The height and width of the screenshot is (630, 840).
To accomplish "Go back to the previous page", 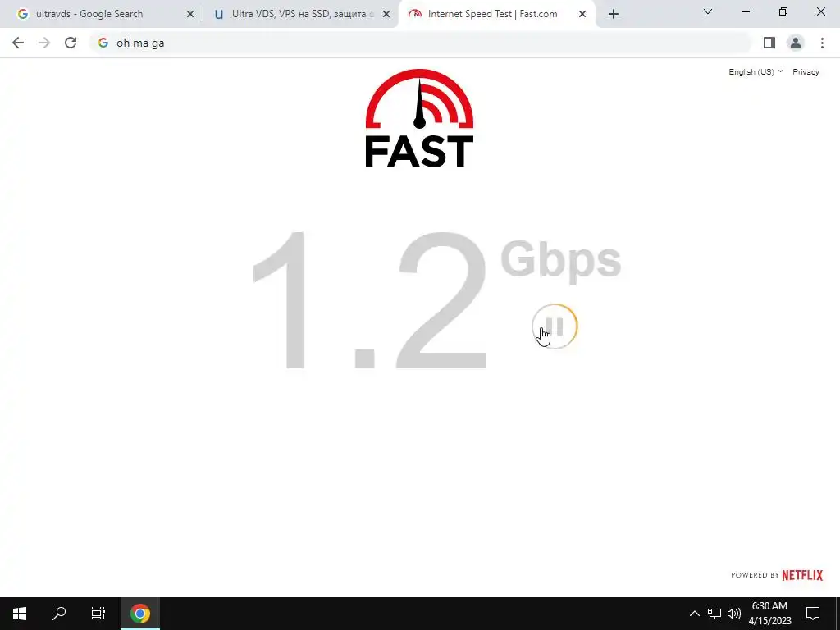I will point(18,43).
